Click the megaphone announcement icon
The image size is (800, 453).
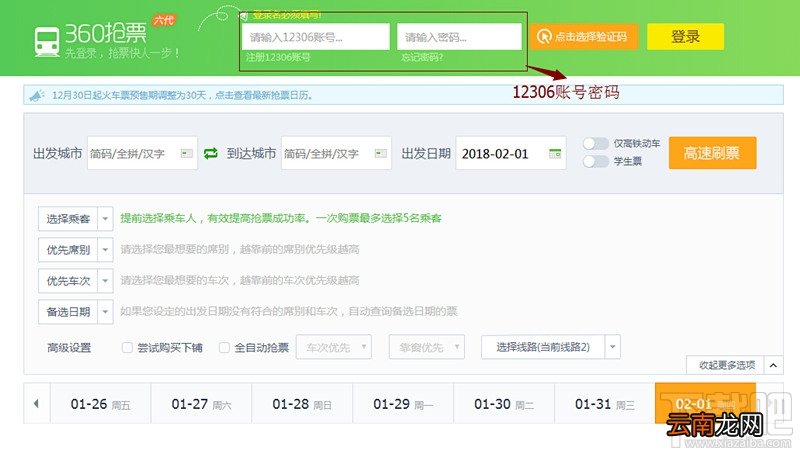click(x=37, y=95)
